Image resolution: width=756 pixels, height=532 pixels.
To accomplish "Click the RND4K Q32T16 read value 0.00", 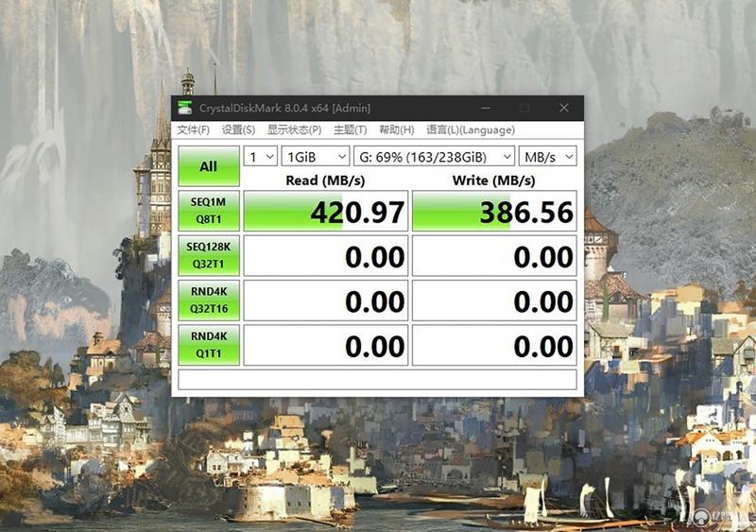I will tap(325, 300).
